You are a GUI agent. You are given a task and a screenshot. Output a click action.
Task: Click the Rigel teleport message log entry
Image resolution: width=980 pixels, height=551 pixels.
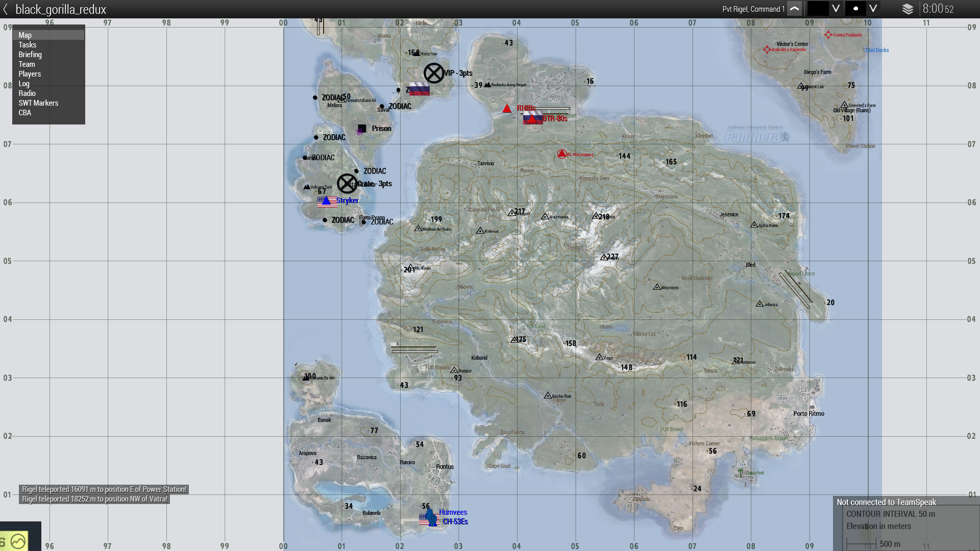(104, 489)
